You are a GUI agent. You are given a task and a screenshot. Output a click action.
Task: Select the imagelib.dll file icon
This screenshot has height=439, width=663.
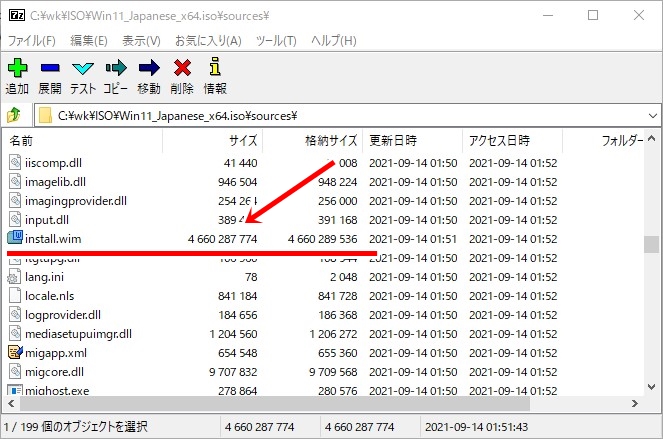(15, 181)
